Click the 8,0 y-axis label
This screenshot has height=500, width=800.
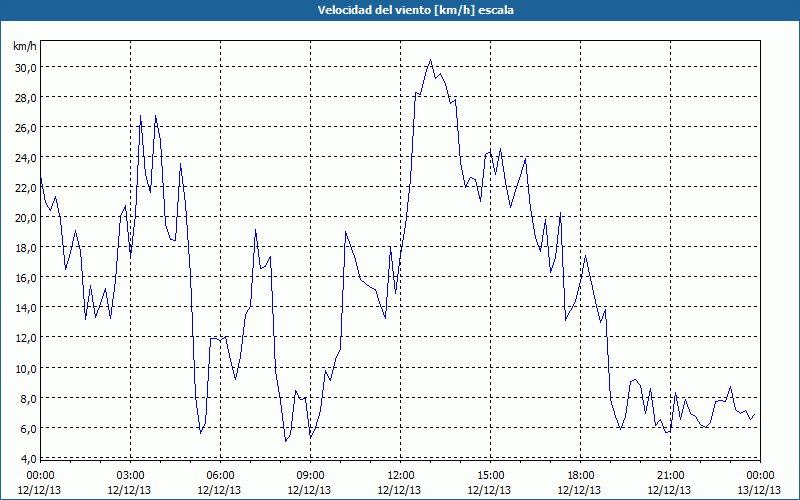click(28, 398)
